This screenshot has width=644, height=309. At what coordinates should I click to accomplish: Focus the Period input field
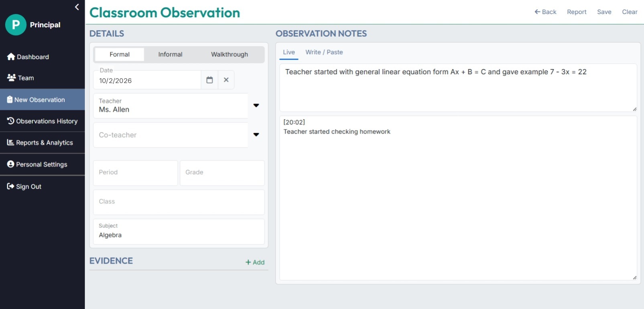click(136, 173)
